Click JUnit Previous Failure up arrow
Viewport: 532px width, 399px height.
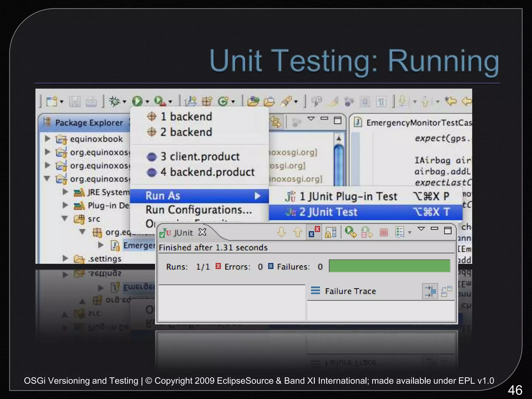point(298,232)
